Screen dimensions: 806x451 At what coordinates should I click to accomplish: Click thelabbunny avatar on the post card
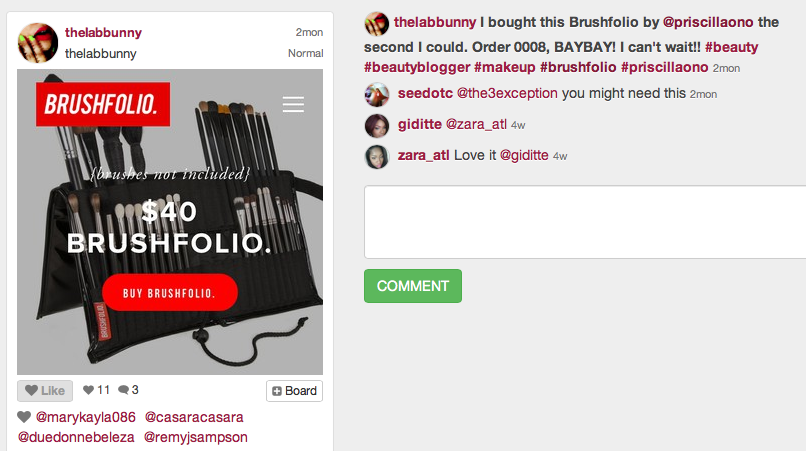(x=38, y=43)
